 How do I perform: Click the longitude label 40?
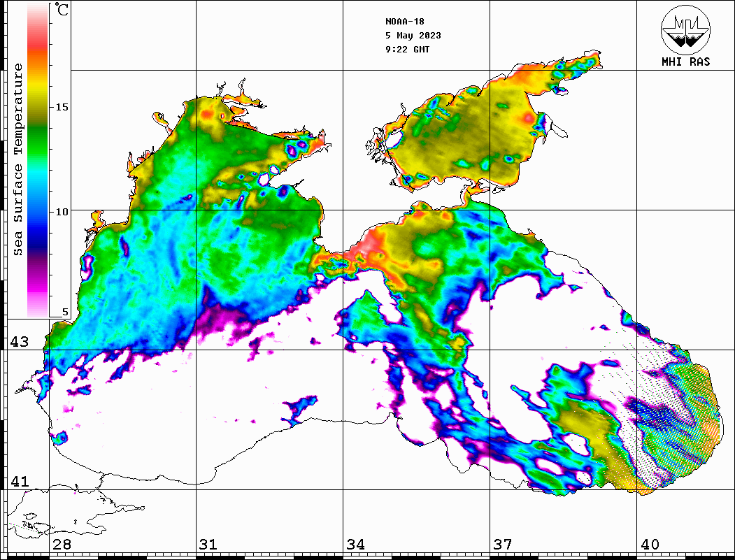click(x=650, y=544)
